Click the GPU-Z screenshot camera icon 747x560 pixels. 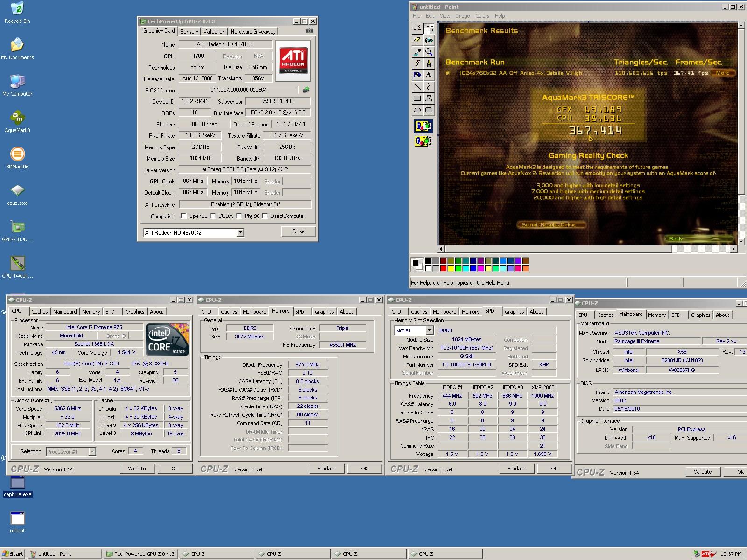click(x=309, y=31)
